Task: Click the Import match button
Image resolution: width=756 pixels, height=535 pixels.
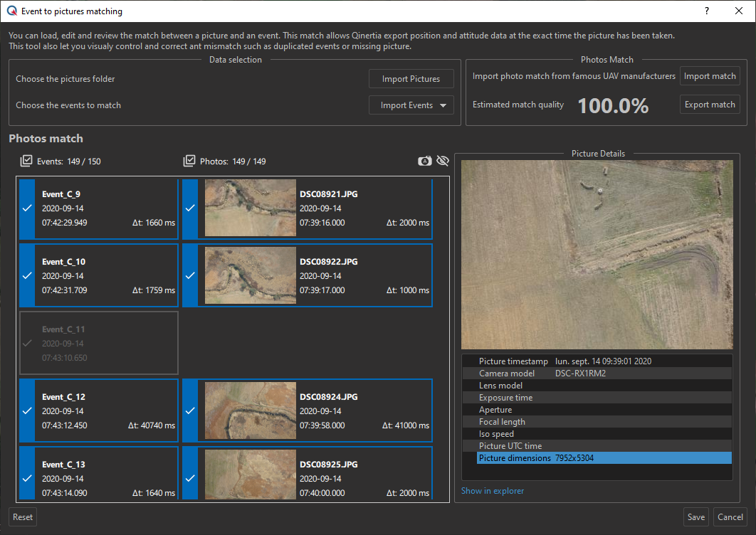Action: tap(710, 76)
